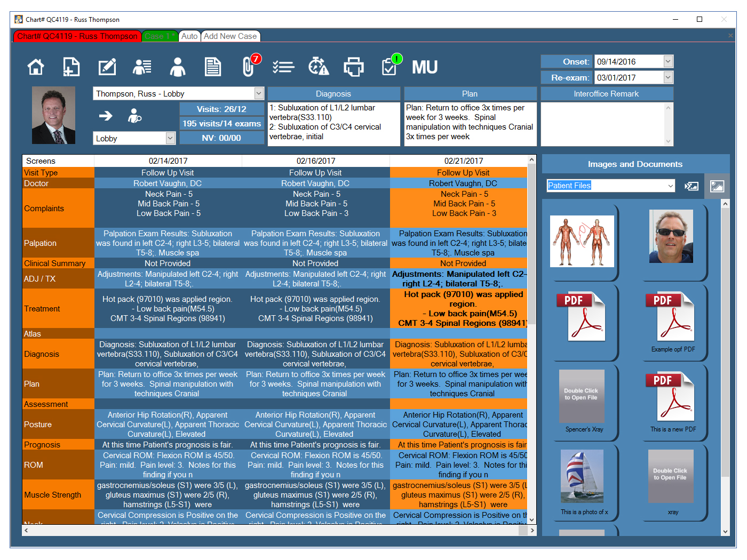This screenshot has height=560, width=747.
Task: Expand the Thompson, Russ - Lobby patient dropdown
Action: coord(259,93)
